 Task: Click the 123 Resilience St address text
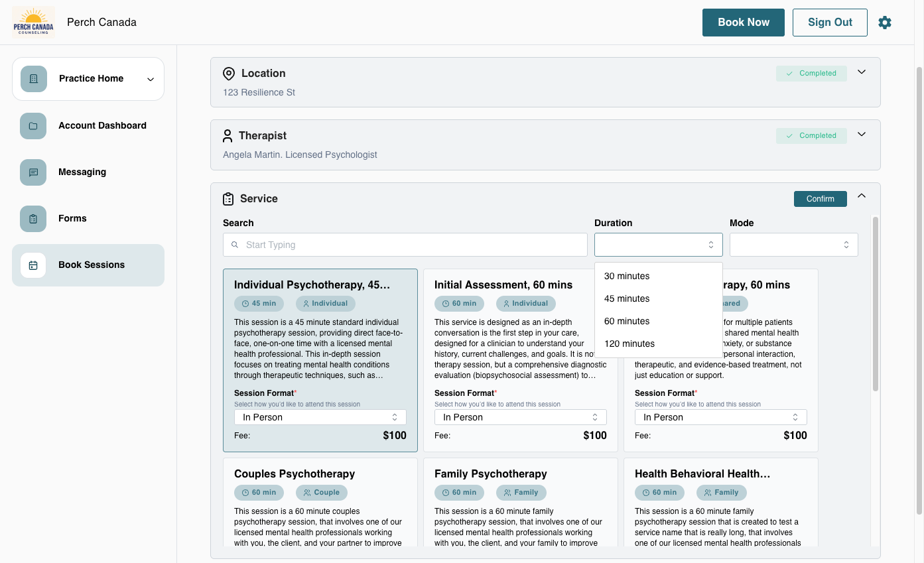259,92
